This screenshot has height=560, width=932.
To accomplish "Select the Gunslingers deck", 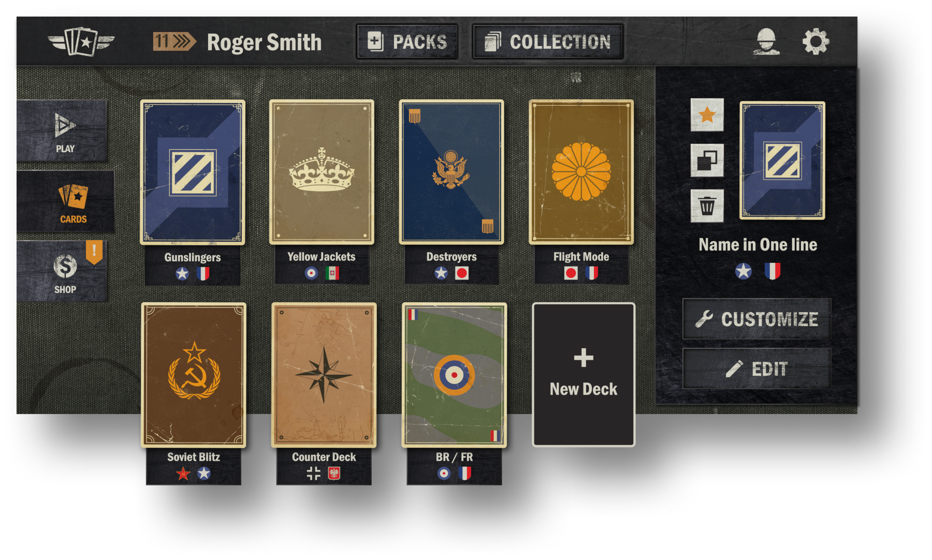I will pos(193,172).
